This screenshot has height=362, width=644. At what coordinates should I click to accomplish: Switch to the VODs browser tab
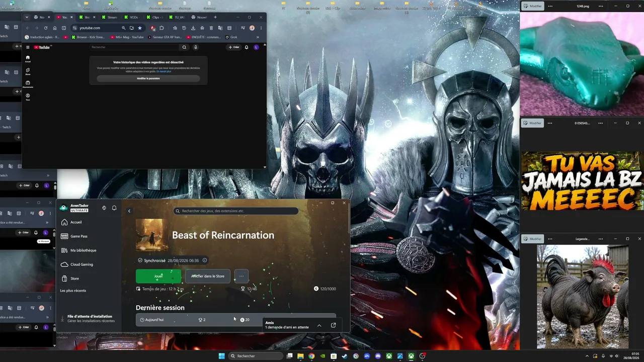pos(133,17)
